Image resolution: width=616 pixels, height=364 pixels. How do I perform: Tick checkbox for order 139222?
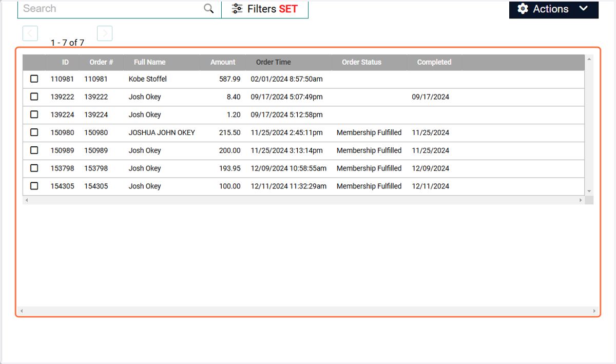coord(34,97)
